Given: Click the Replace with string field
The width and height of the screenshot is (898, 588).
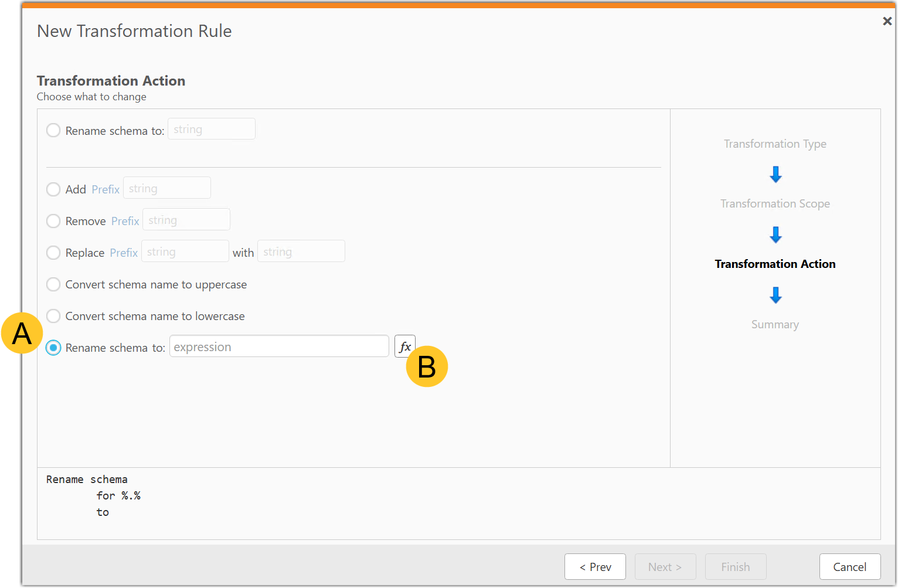Looking at the screenshot, I should tap(301, 251).
